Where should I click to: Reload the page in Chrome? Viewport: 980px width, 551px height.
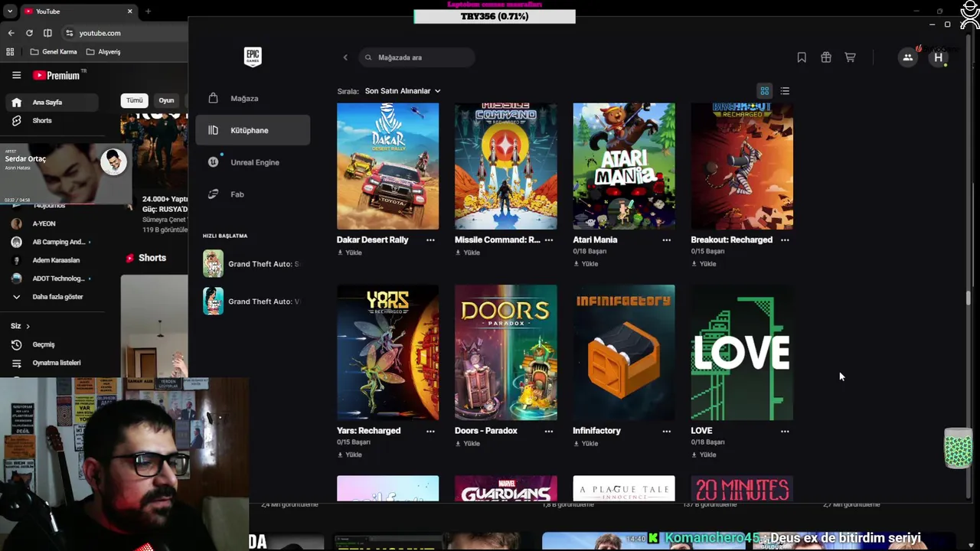click(29, 33)
